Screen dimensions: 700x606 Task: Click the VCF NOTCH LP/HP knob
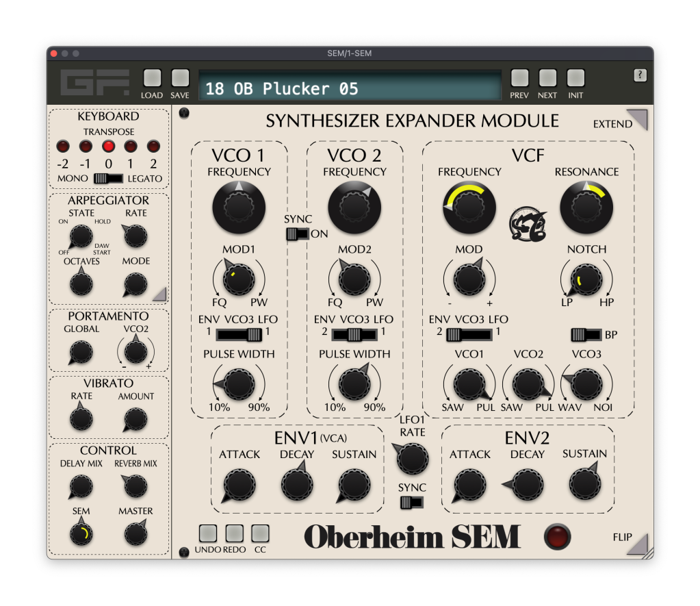pos(586,279)
